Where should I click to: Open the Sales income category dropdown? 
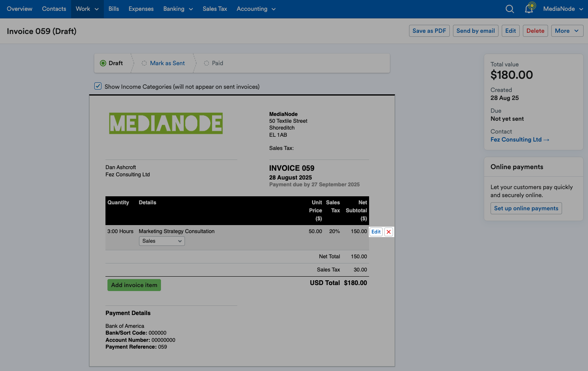click(162, 241)
